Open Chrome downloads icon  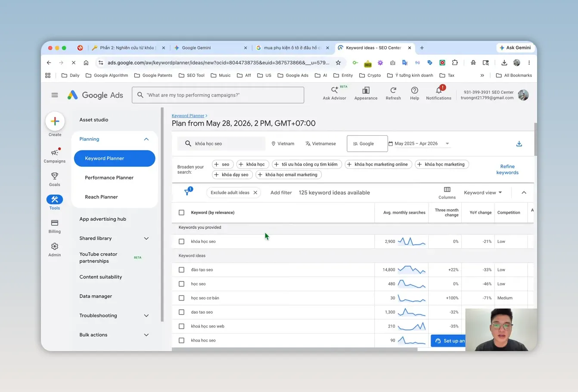coord(504,62)
